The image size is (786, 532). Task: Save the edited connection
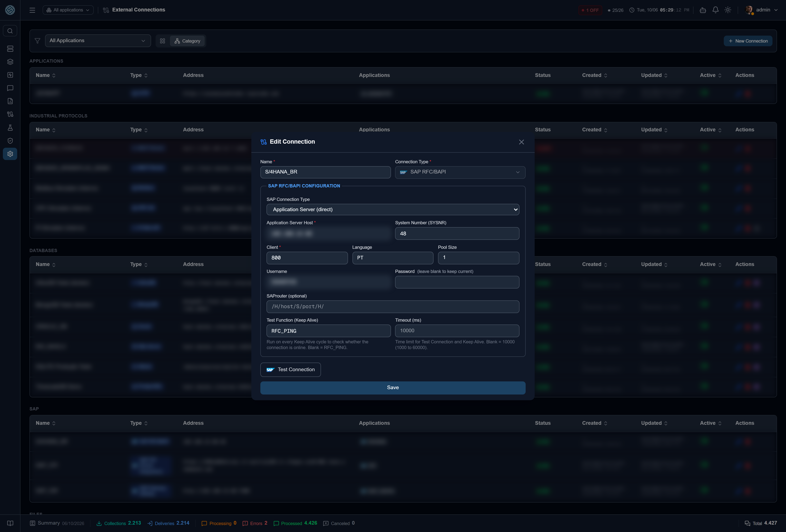393,388
